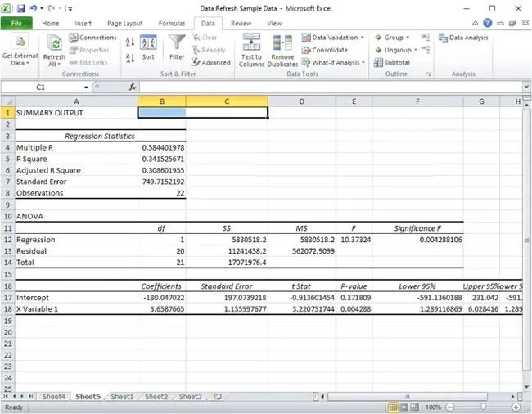The width and height of the screenshot is (532, 414).
Task: Sort A to Z ascending
Action: [130, 42]
